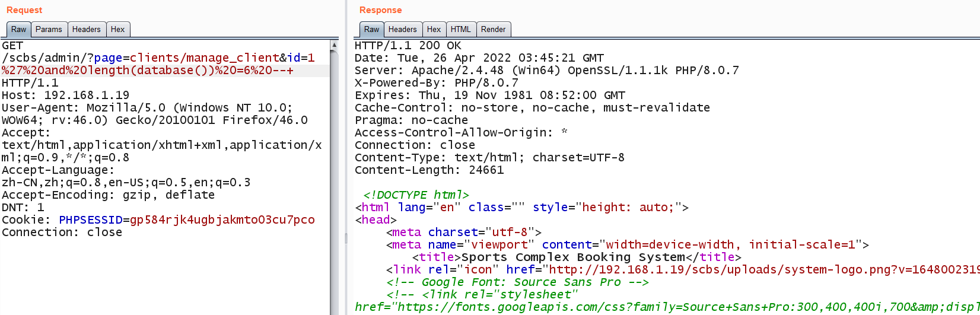Click 'Access-Control-Allow-Origin: *' header
The image size is (980, 315).
(461, 133)
